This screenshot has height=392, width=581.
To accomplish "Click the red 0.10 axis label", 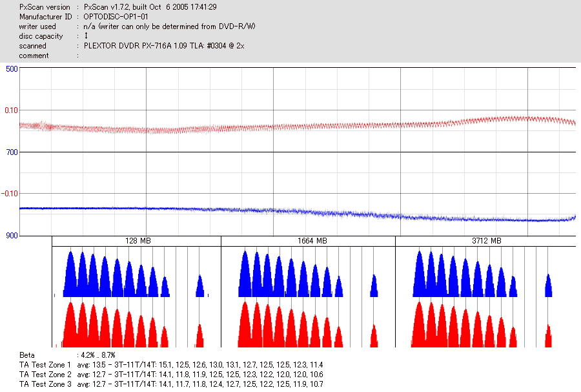I will pos(11,110).
